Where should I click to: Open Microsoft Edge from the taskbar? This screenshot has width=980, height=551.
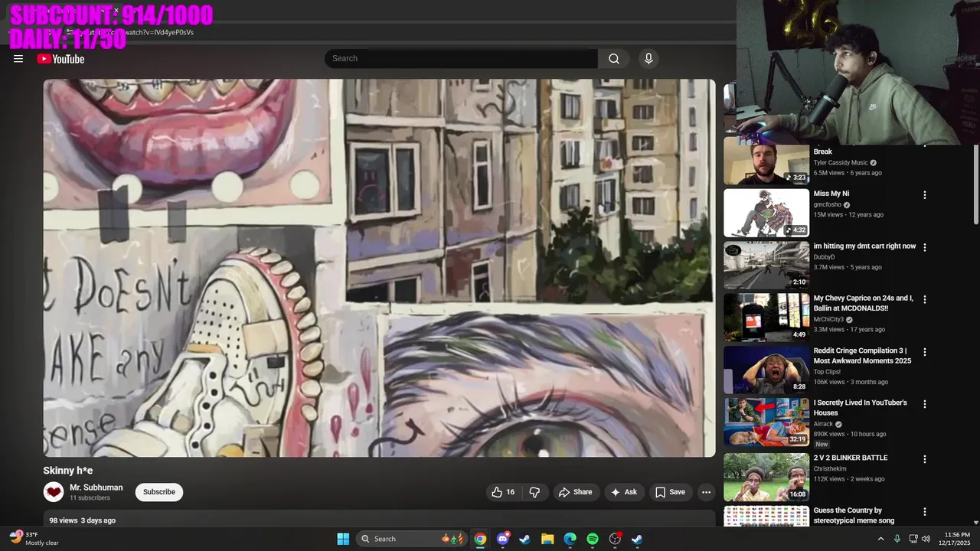[570, 539]
